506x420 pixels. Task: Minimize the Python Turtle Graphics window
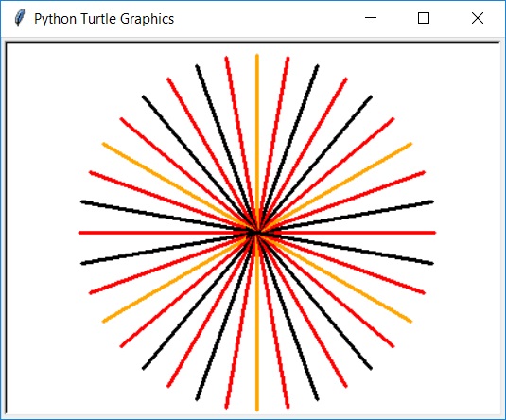pyautogui.click(x=371, y=18)
